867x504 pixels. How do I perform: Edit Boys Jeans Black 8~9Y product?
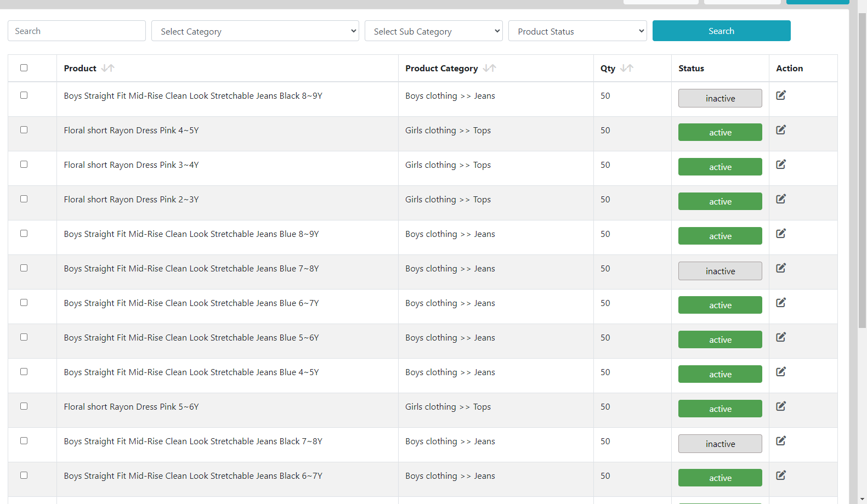[781, 95]
